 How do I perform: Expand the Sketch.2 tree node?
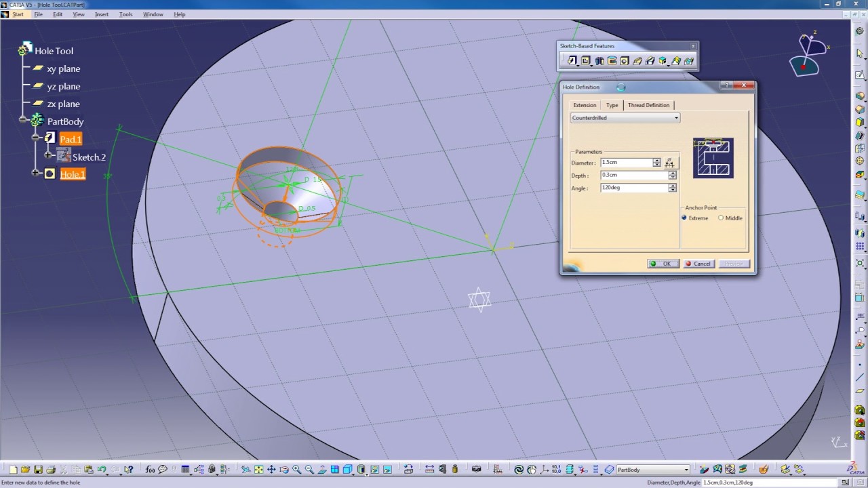48,156
